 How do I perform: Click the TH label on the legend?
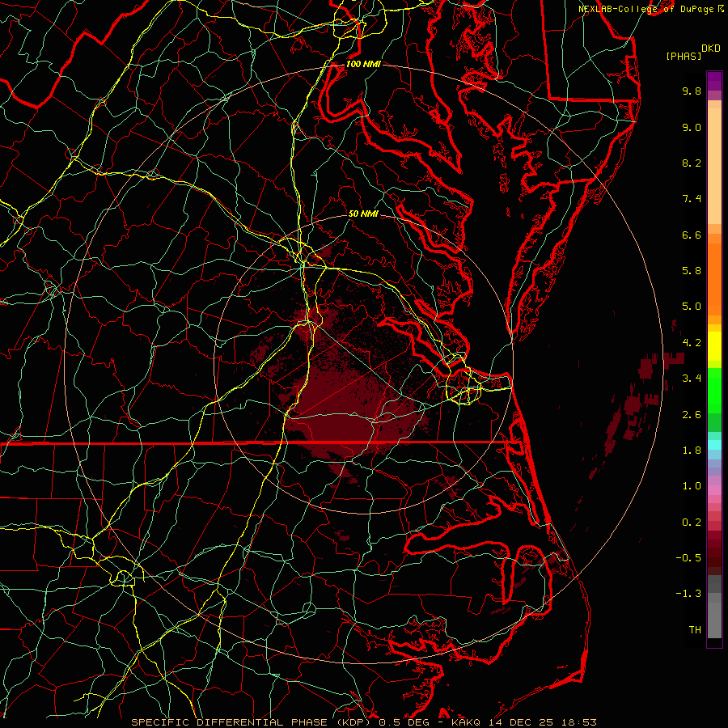pyautogui.click(x=695, y=630)
